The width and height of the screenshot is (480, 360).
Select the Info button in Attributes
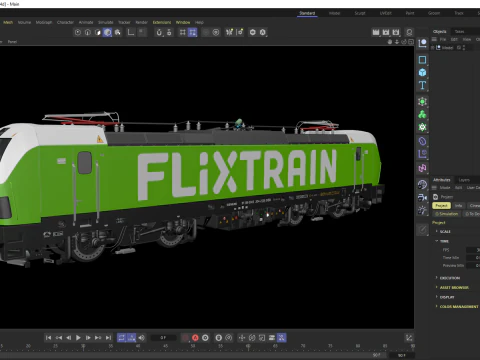click(x=459, y=206)
